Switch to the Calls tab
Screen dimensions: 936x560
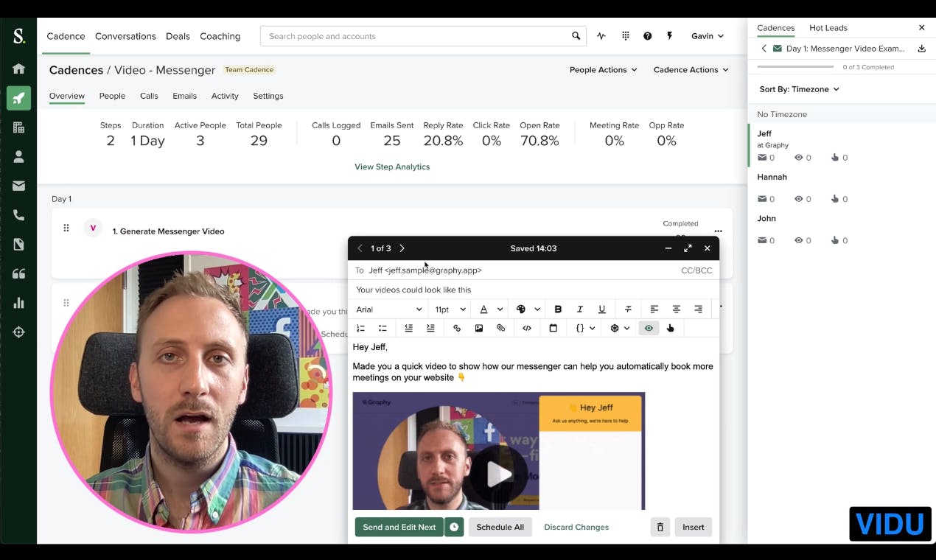(x=149, y=96)
